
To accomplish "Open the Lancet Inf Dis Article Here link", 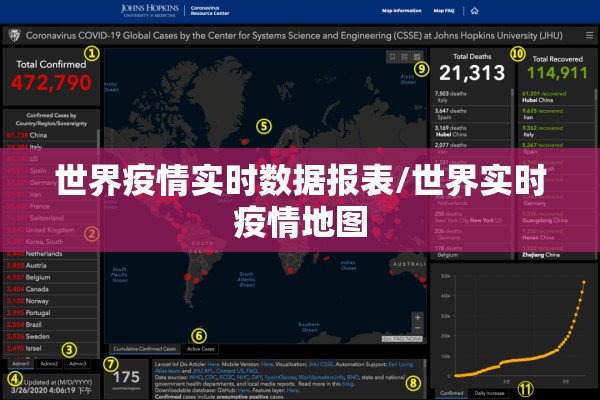I will click(x=213, y=364).
